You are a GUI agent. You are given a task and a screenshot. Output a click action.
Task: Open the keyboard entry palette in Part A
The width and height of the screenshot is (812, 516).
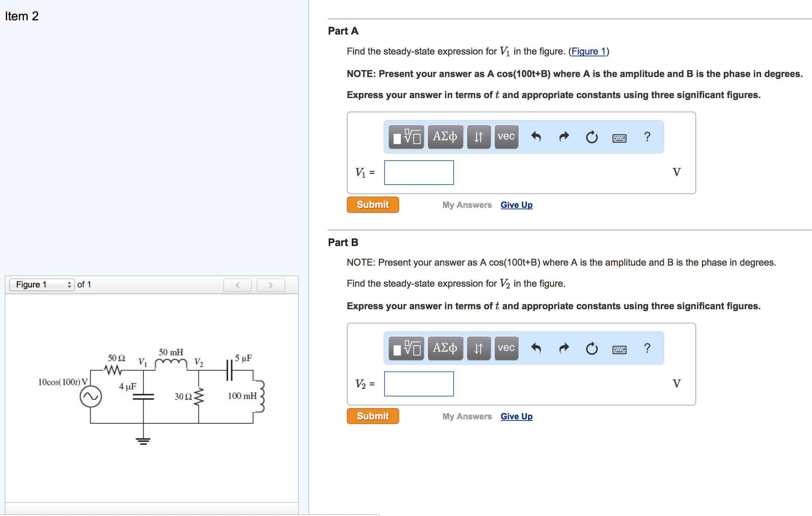[x=619, y=137]
